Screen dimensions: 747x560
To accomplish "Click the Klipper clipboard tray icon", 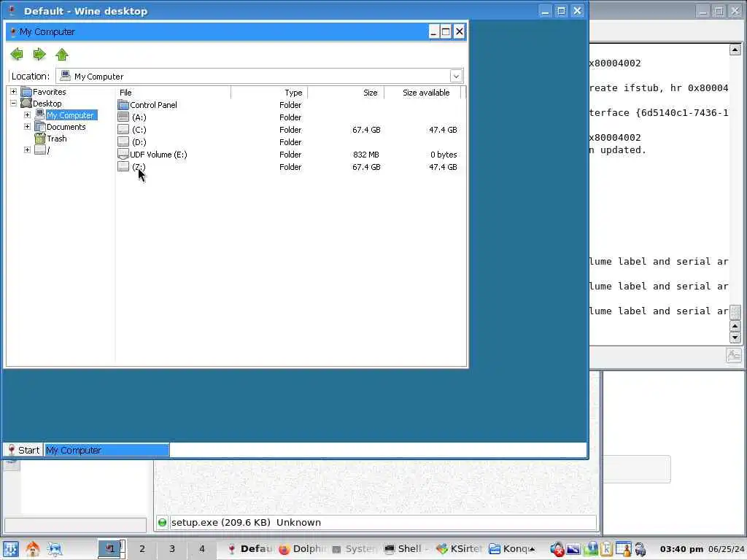I will tap(607, 549).
